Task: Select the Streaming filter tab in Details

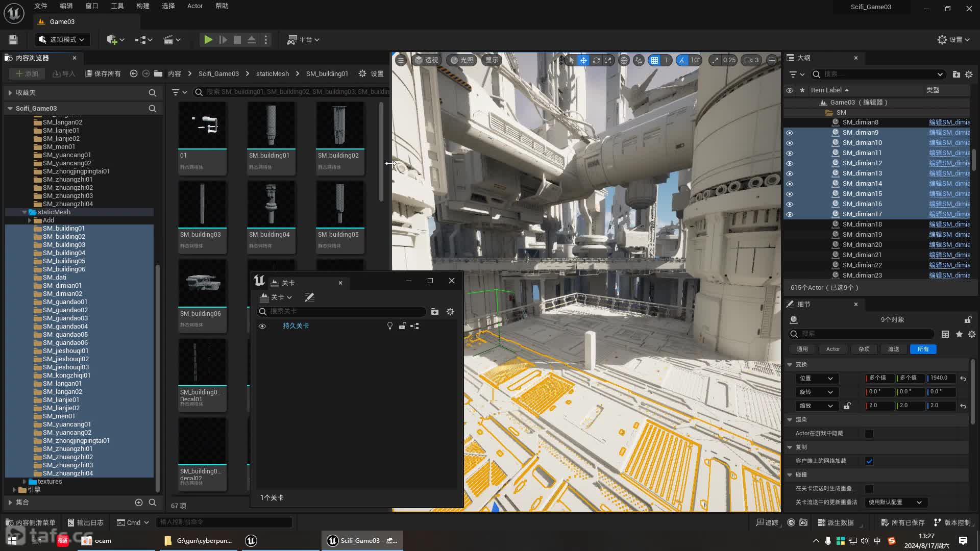Action: 893,349
